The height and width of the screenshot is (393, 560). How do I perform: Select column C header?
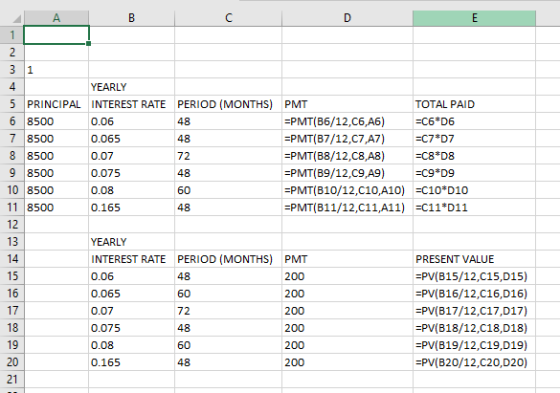tap(228, 18)
